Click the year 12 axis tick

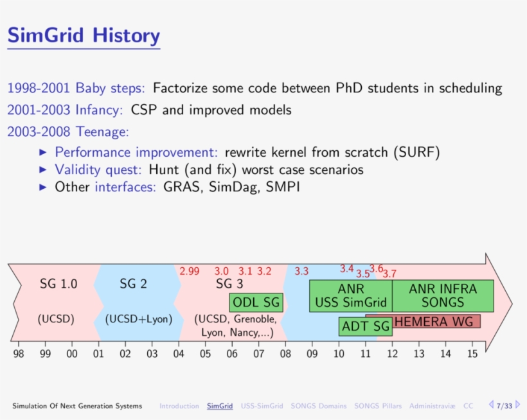click(x=392, y=353)
